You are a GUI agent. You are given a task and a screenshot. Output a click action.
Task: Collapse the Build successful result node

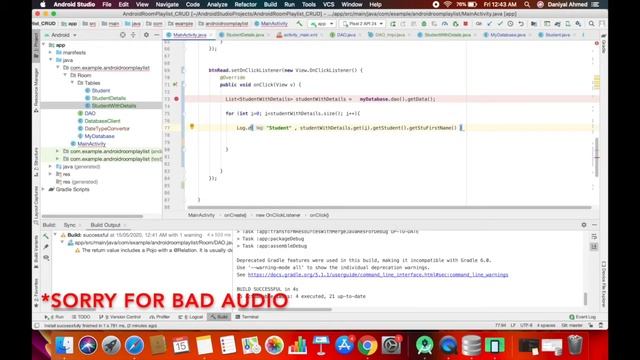[x=55, y=235]
